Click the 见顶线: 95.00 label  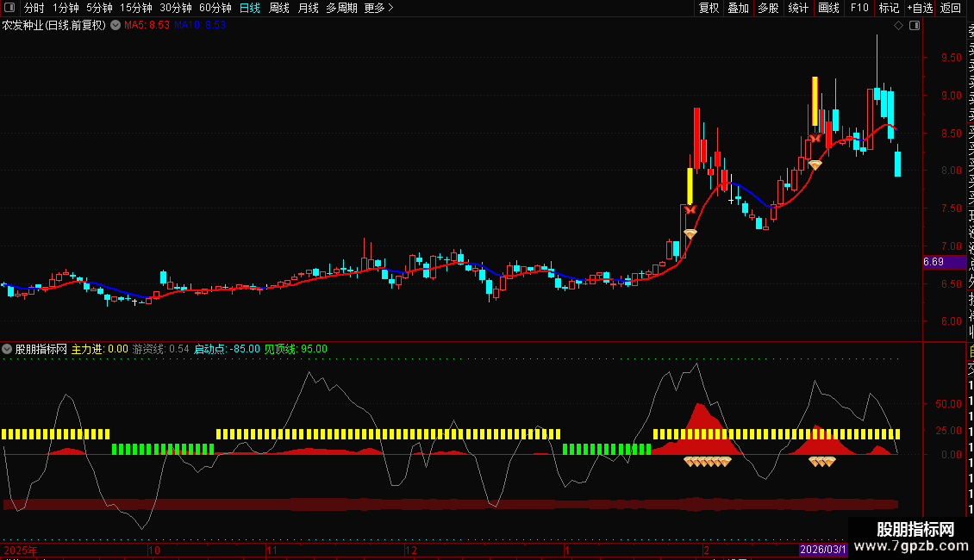296,349
